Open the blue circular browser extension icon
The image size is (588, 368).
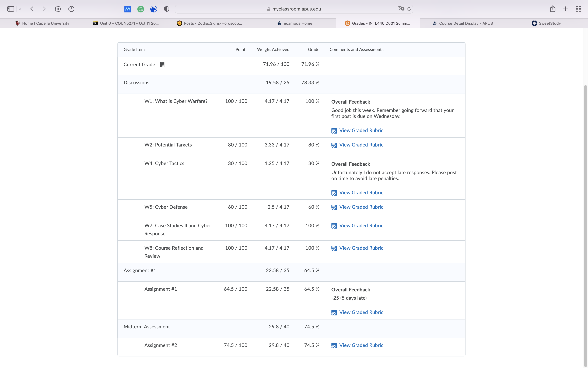(x=153, y=9)
